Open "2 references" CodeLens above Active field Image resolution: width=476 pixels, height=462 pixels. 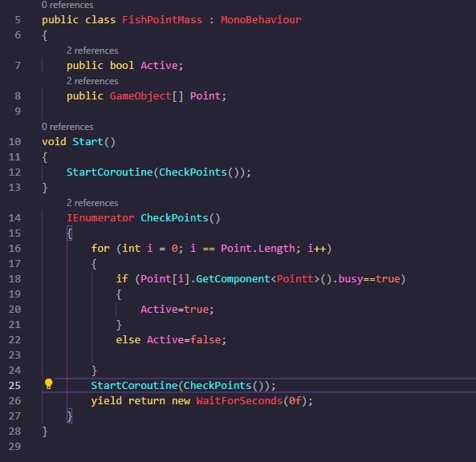(x=92, y=51)
